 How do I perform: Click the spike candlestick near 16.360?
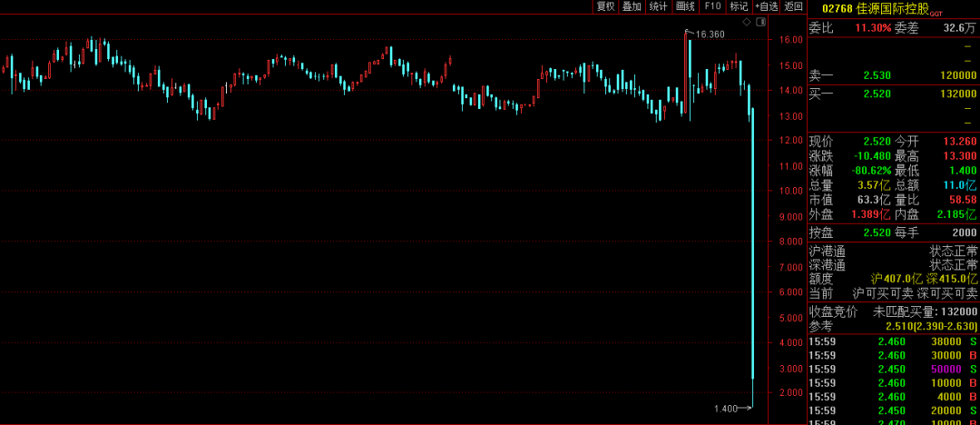coord(687,74)
